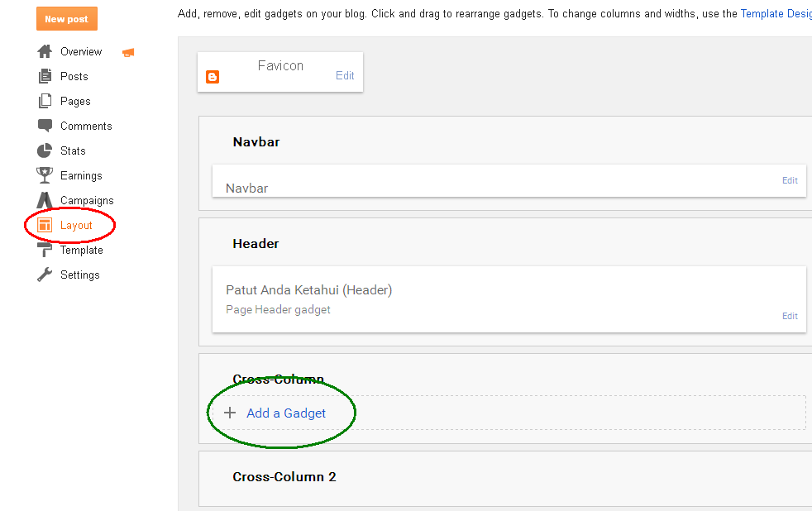812x511 pixels.
Task: Click Edit on the Navbar gadget
Action: (790, 180)
